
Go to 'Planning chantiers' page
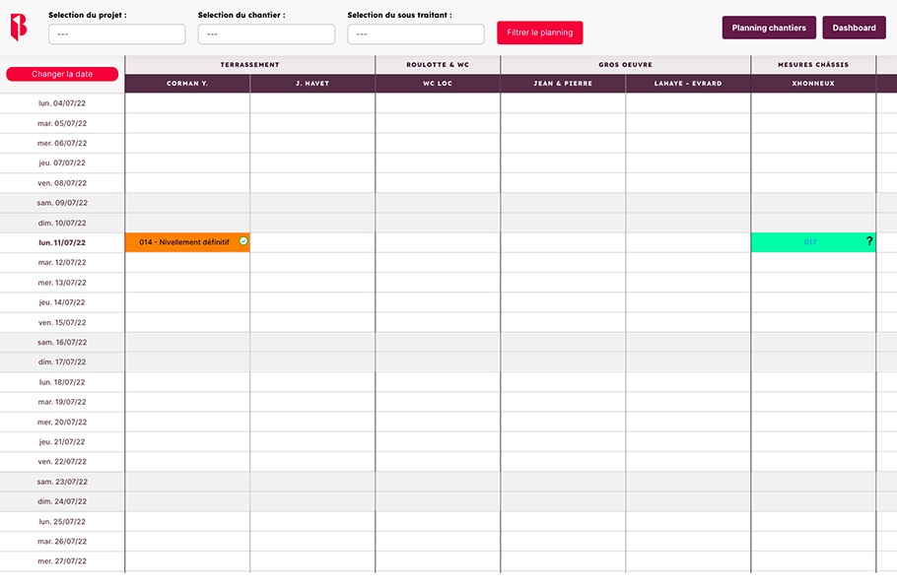[x=768, y=28]
